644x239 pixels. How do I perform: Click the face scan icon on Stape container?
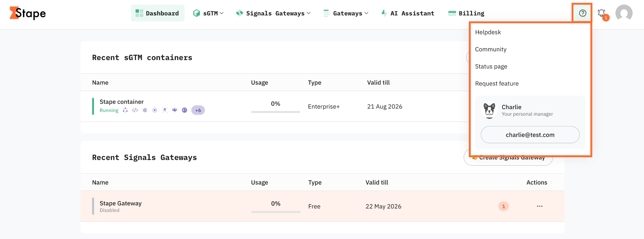[165, 110]
